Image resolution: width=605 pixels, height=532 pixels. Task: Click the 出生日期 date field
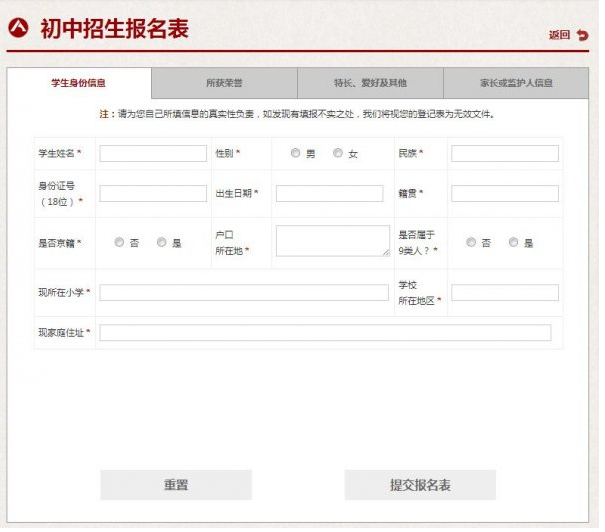point(329,193)
